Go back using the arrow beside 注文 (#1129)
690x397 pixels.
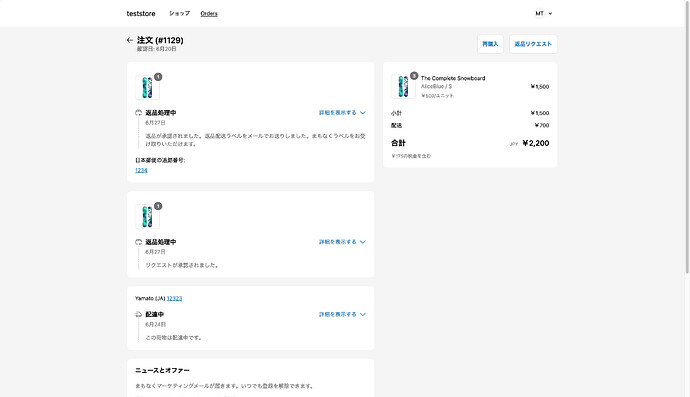click(x=130, y=40)
